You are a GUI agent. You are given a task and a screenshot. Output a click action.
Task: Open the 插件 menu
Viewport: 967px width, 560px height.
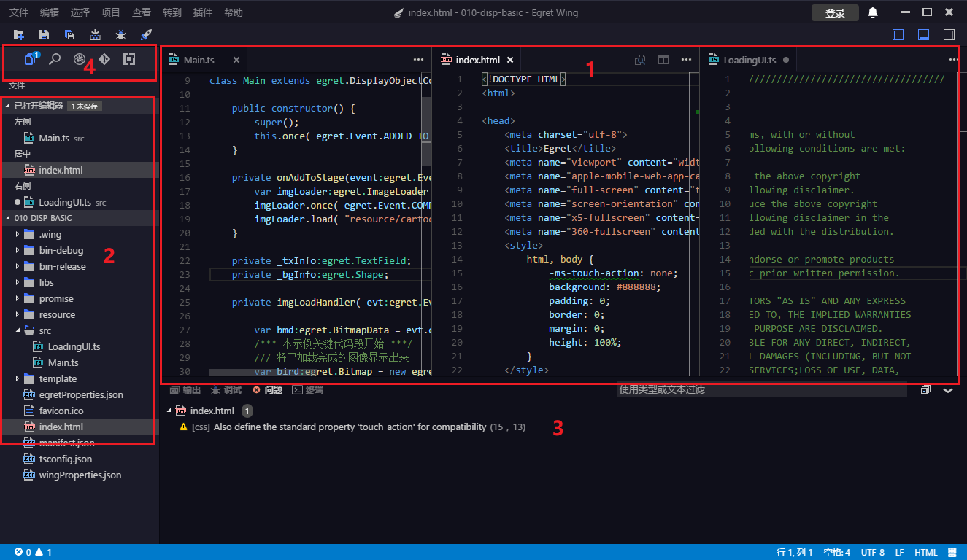click(x=203, y=12)
